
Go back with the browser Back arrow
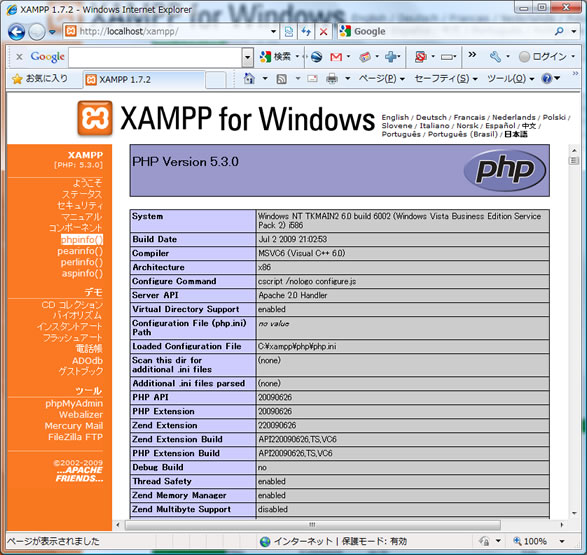point(16,32)
